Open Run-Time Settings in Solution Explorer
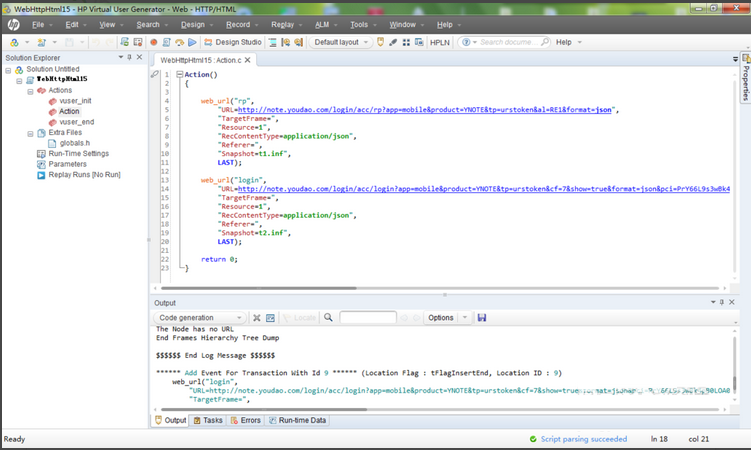 point(79,153)
